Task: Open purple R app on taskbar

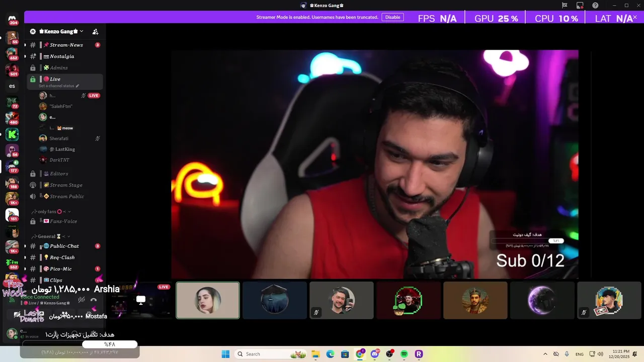Action: [419, 354]
